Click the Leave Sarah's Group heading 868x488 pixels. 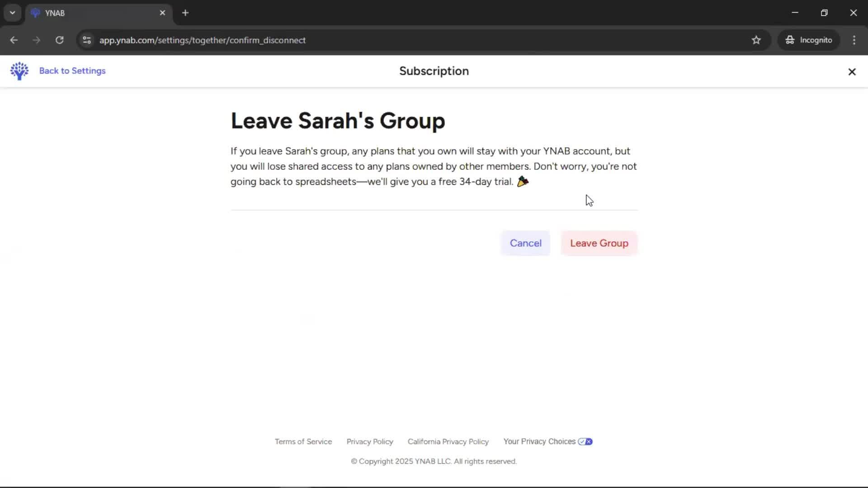338,121
